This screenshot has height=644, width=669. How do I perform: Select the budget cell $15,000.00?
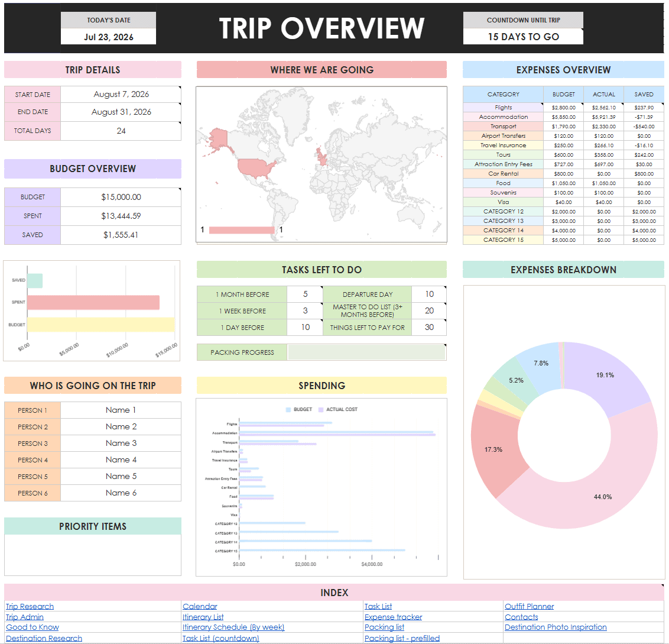pyautogui.click(x=121, y=197)
